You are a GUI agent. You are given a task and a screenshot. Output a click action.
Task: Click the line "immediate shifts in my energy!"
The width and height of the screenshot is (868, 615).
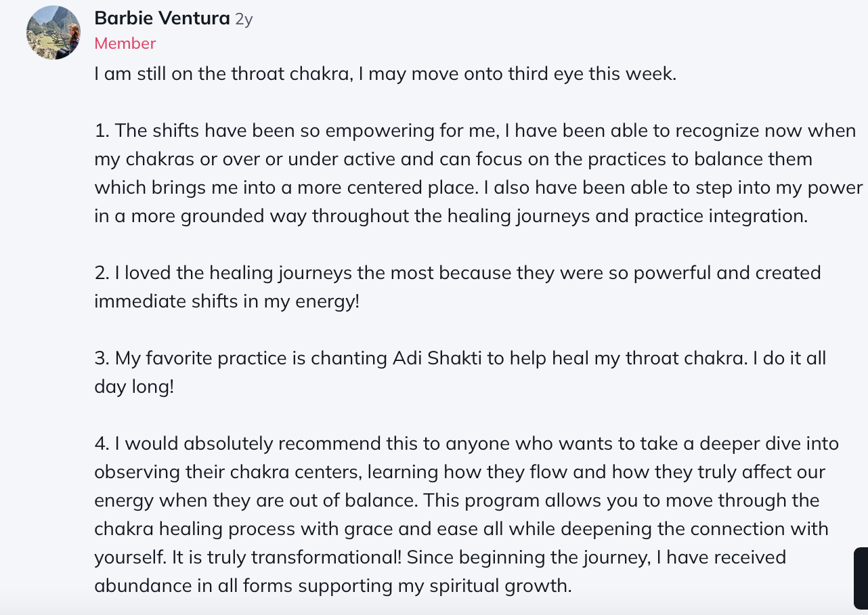226,301
